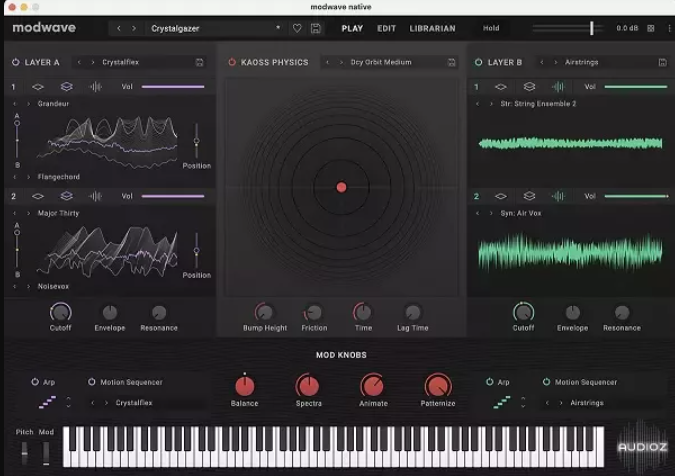The width and height of the screenshot is (675, 476).
Task: Click Layer B Resonance knob
Action: pyautogui.click(x=622, y=312)
